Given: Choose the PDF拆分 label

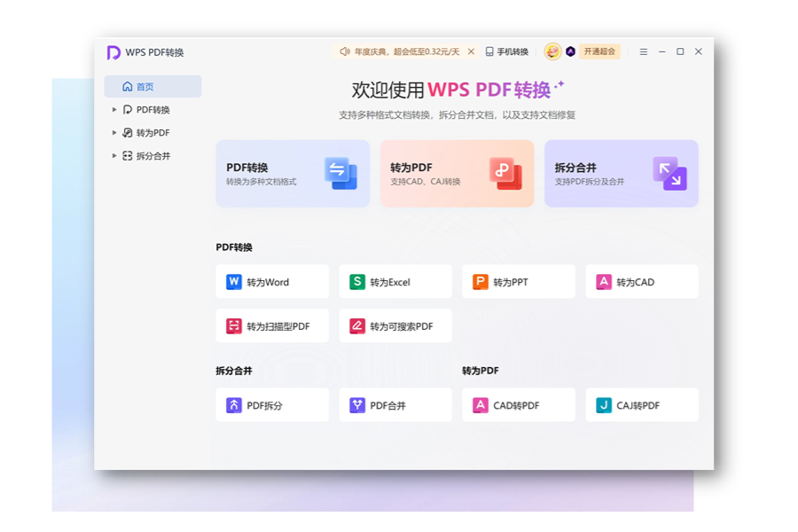Looking at the screenshot, I should click(264, 406).
